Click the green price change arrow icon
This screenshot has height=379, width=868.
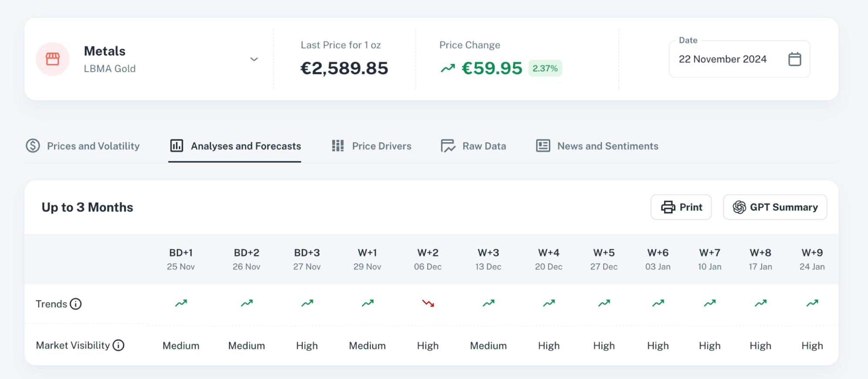[x=448, y=68]
